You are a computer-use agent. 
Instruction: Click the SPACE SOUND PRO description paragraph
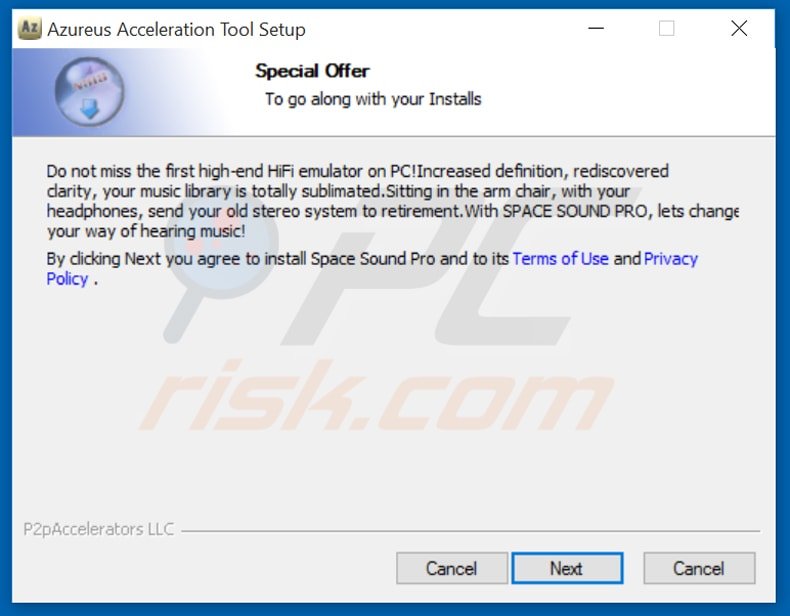point(393,201)
